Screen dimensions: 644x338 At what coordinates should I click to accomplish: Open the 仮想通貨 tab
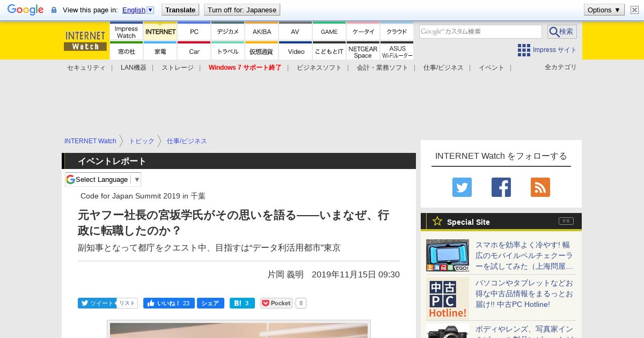261,51
